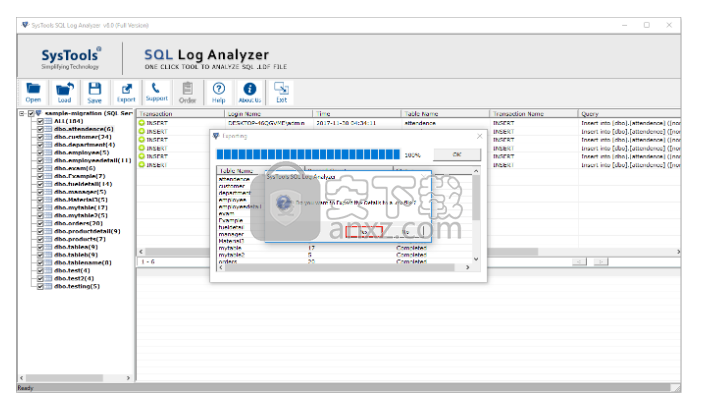Viewport: 717px width, 405px height.
Task: Click the question mark icon in the message box
Action: tap(284, 202)
